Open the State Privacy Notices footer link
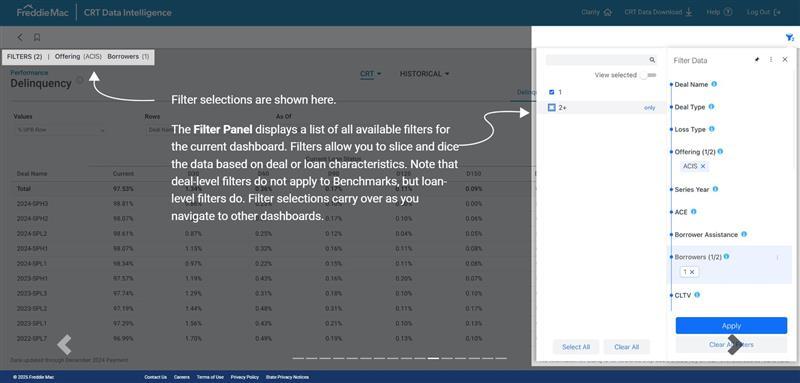The width and height of the screenshot is (800, 383). pos(287,377)
